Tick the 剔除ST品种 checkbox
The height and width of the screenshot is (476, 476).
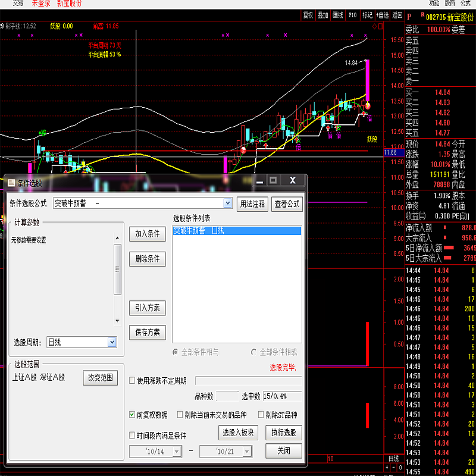(x=261, y=415)
